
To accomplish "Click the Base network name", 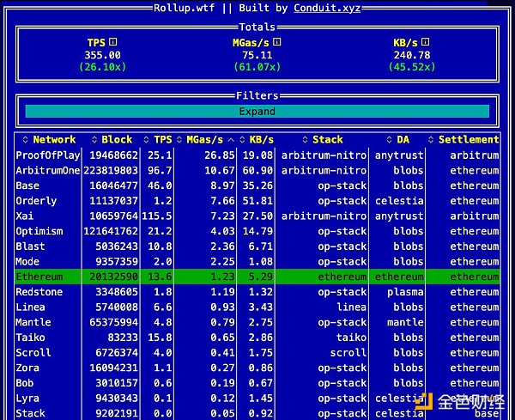I will [x=27, y=186].
